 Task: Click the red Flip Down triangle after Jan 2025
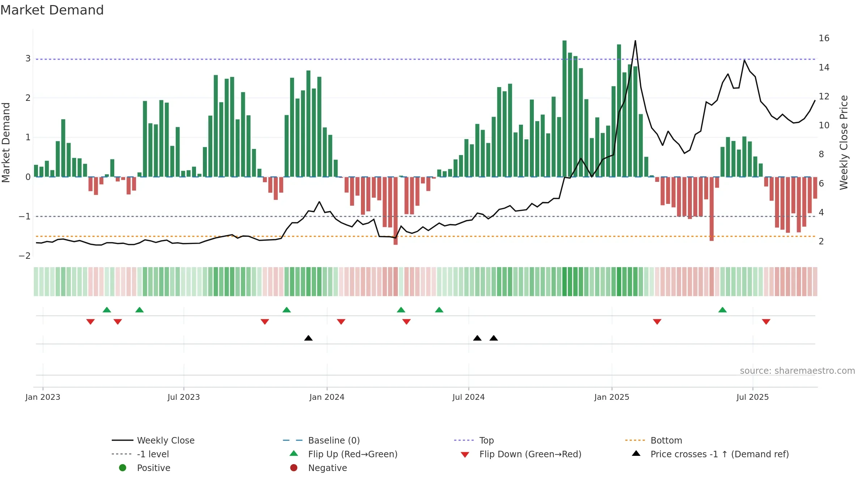pyautogui.click(x=657, y=322)
